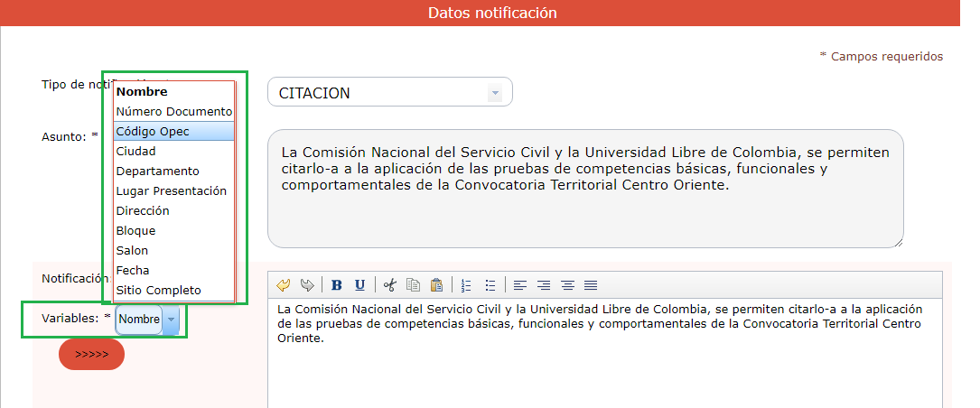Align text right in the editor
The image size is (980, 408).
pyautogui.click(x=544, y=285)
